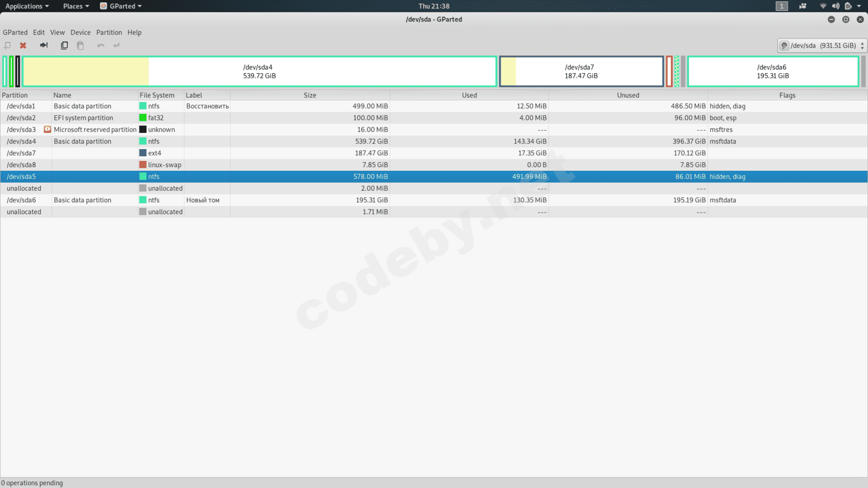The width and height of the screenshot is (868, 488).
Task: Select /dev/sda4 block in the disk map
Action: click(x=259, y=72)
